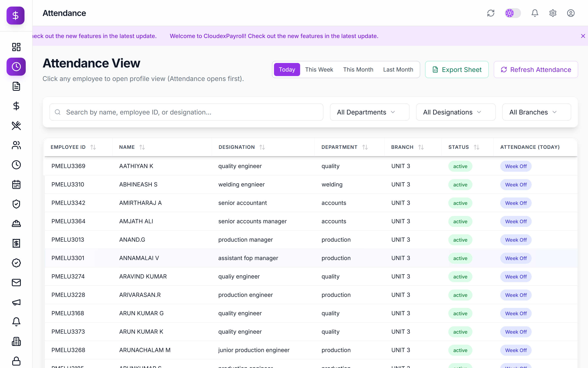The height and width of the screenshot is (368, 588).
Task: Open the payroll dollar sign sidebar icon
Action: [x=16, y=106]
